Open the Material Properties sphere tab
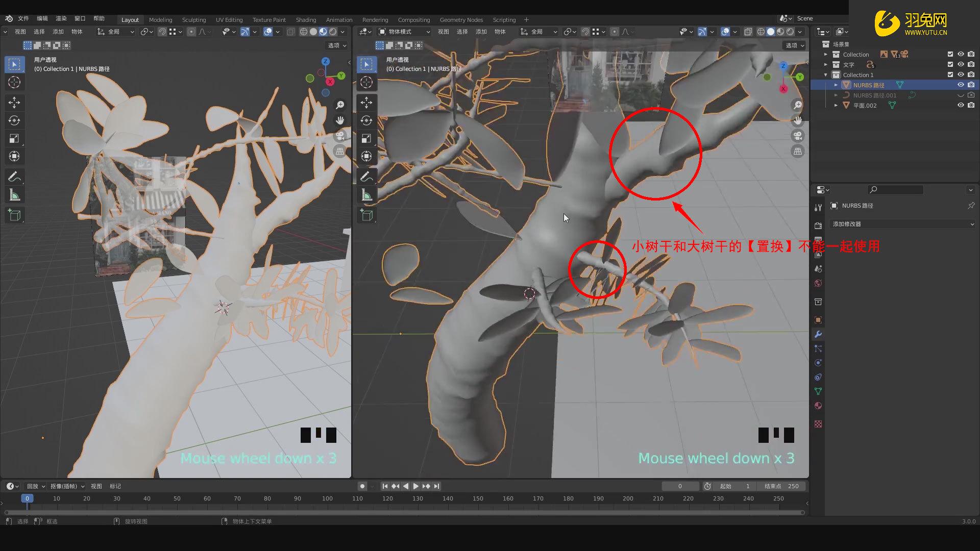 tap(818, 406)
